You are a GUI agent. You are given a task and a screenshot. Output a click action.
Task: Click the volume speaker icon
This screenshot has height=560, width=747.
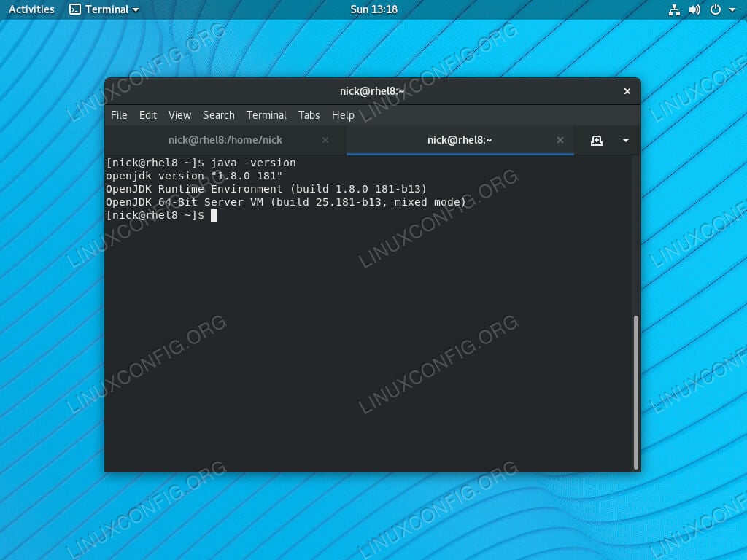[694, 9]
